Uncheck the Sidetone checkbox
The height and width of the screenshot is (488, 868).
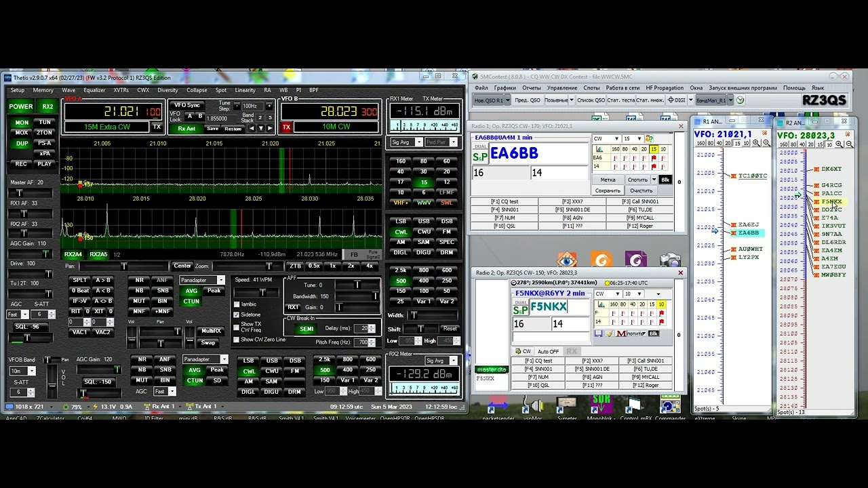(x=237, y=314)
